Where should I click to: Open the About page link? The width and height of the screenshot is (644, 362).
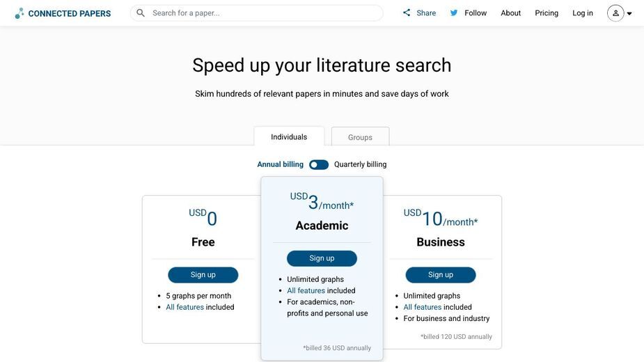pos(510,13)
